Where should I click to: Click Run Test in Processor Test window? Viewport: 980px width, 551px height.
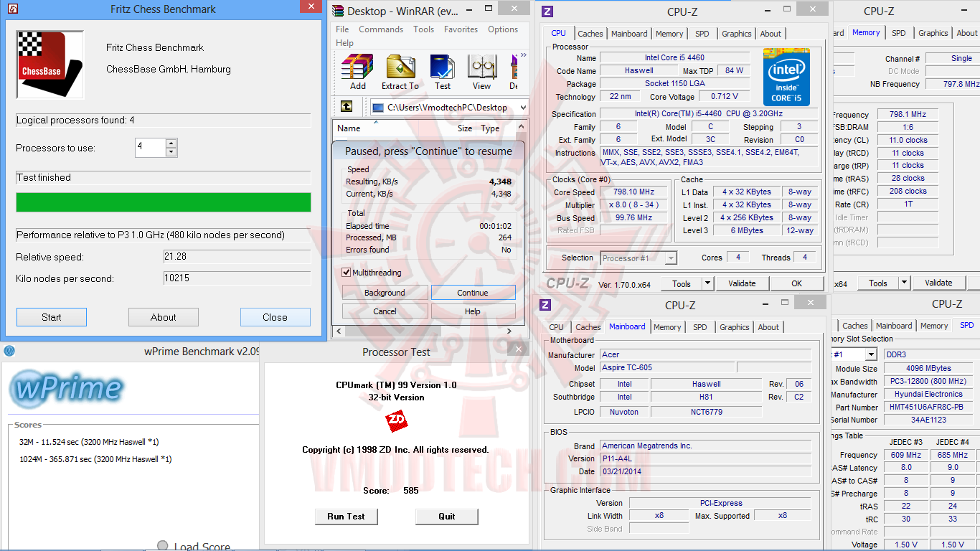tap(346, 517)
